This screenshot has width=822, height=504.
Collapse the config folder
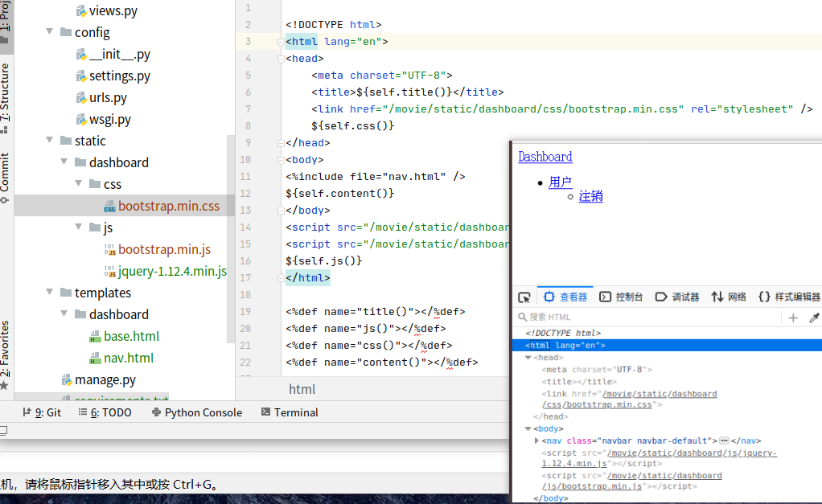[x=50, y=31]
